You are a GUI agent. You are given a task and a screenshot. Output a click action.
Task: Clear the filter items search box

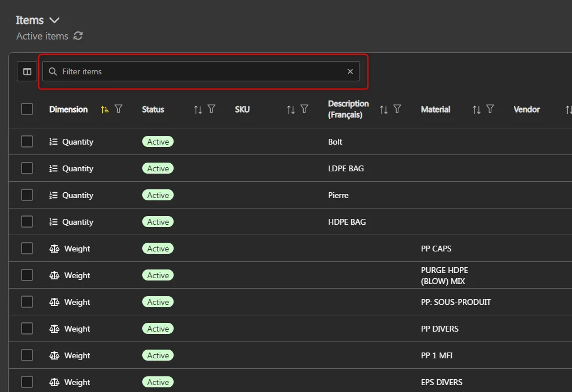click(x=350, y=71)
